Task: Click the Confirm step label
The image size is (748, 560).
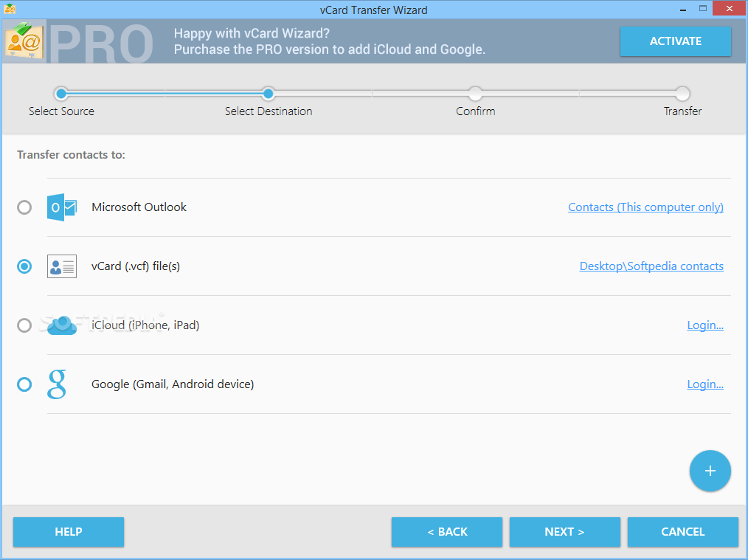Action: (476, 111)
